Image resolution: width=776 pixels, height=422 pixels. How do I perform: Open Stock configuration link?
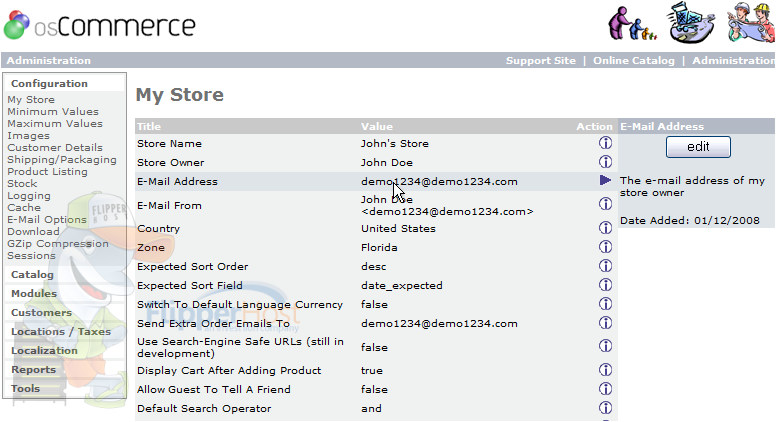click(x=22, y=184)
